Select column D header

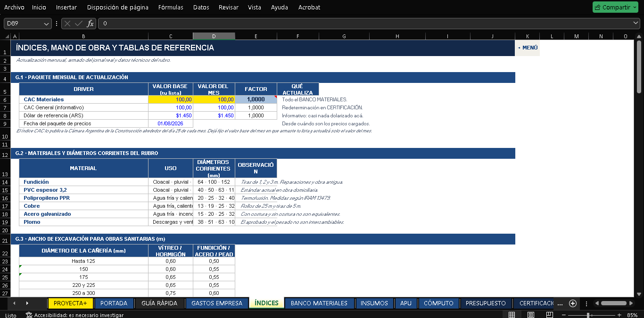click(214, 36)
